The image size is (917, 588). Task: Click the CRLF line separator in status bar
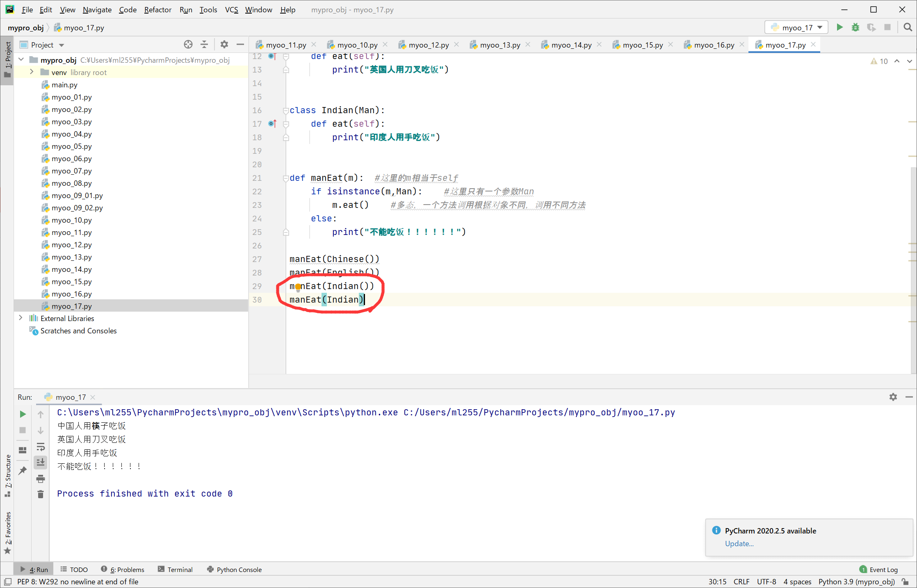pyautogui.click(x=741, y=581)
